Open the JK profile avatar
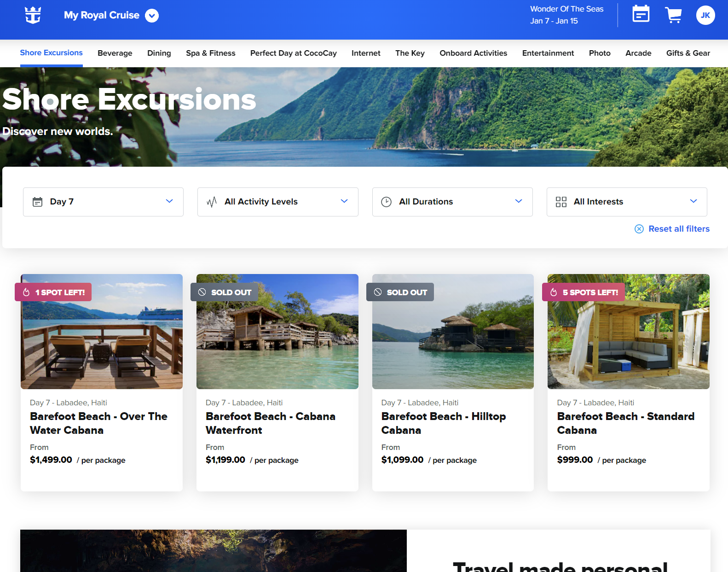The width and height of the screenshot is (728, 572). click(x=705, y=15)
